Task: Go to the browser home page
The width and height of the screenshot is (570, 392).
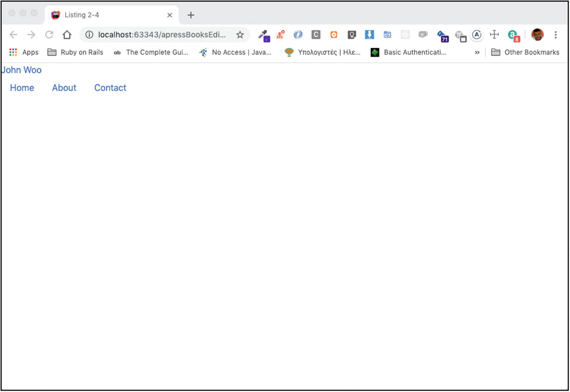Action: [x=67, y=35]
